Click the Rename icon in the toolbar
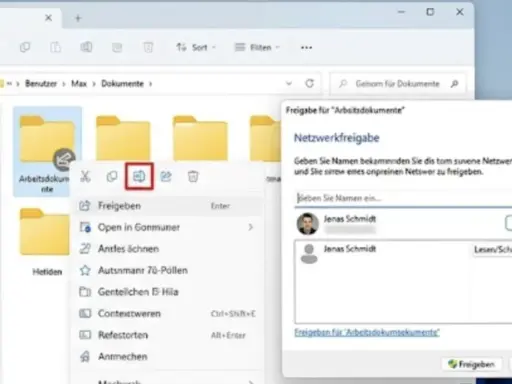The width and height of the screenshot is (512, 384). click(86, 47)
